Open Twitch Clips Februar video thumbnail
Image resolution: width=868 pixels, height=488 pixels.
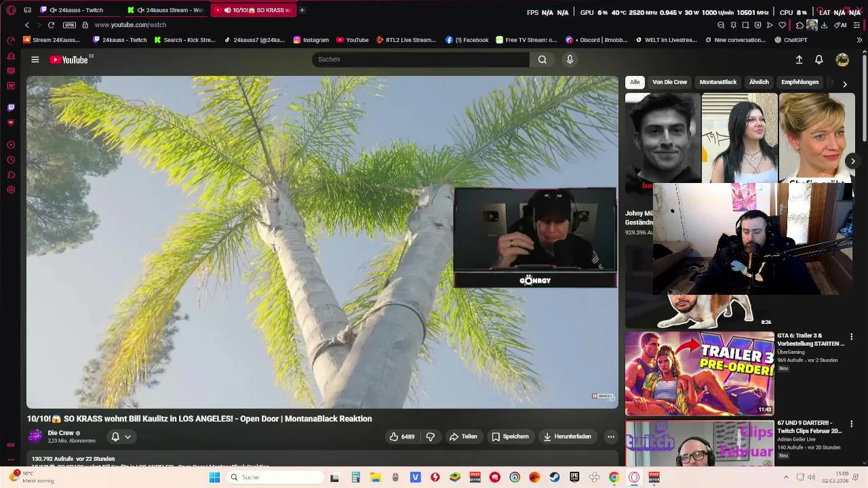(x=699, y=443)
